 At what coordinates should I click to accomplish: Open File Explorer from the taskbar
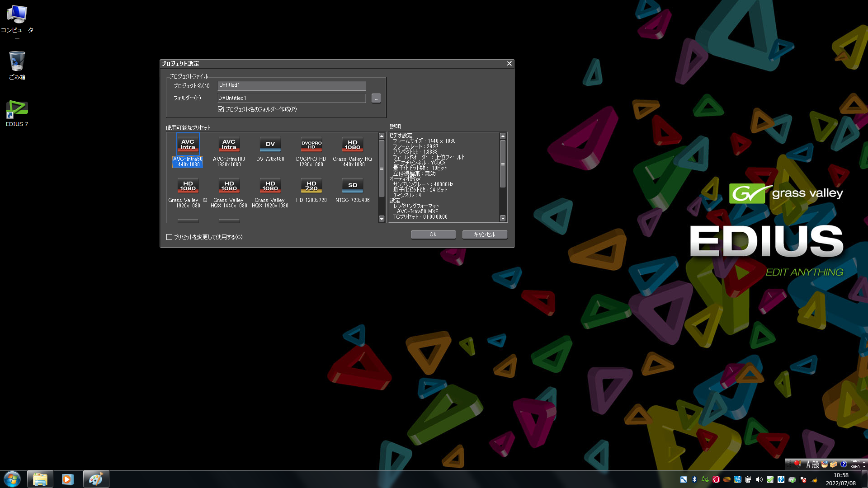[40, 479]
